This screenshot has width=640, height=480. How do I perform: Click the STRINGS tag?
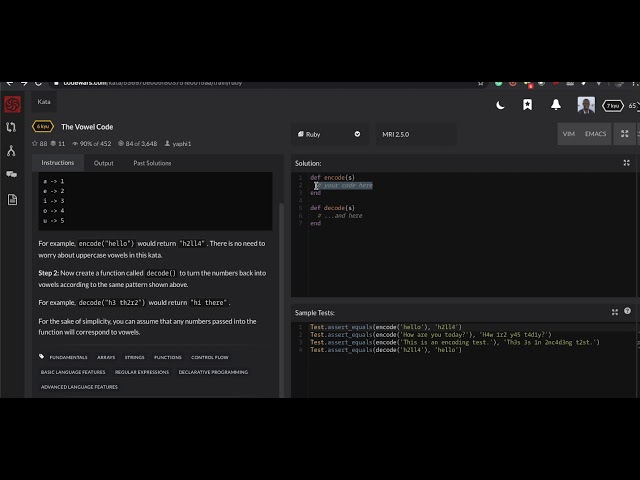[x=134, y=357]
